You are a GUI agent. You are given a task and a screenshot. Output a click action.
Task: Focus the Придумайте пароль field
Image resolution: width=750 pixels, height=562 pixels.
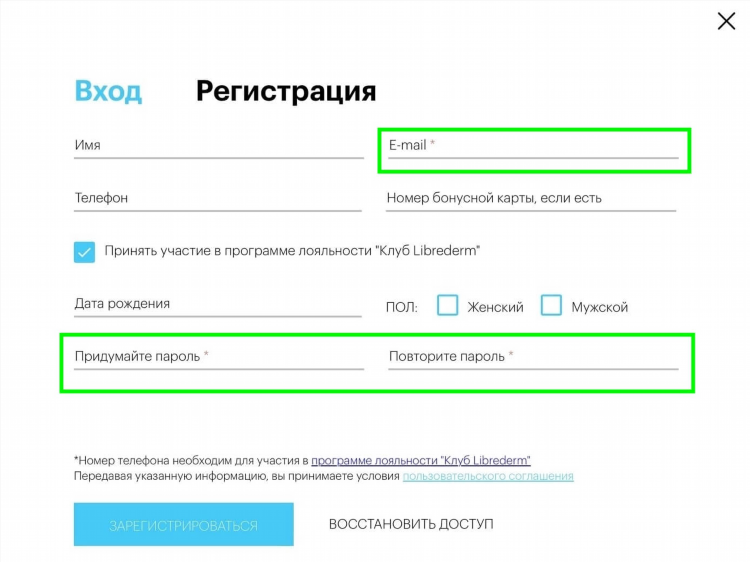219,357
